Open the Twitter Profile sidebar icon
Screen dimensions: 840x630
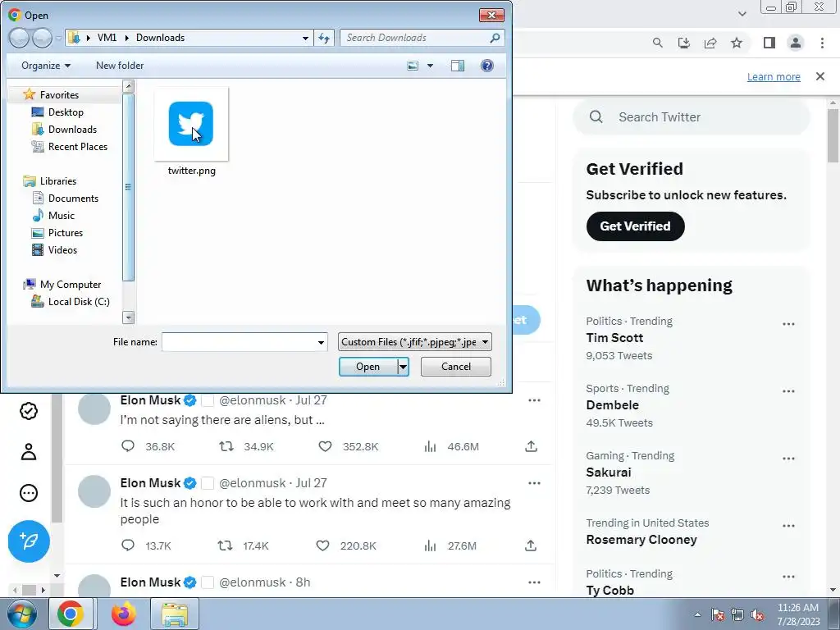[29, 452]
